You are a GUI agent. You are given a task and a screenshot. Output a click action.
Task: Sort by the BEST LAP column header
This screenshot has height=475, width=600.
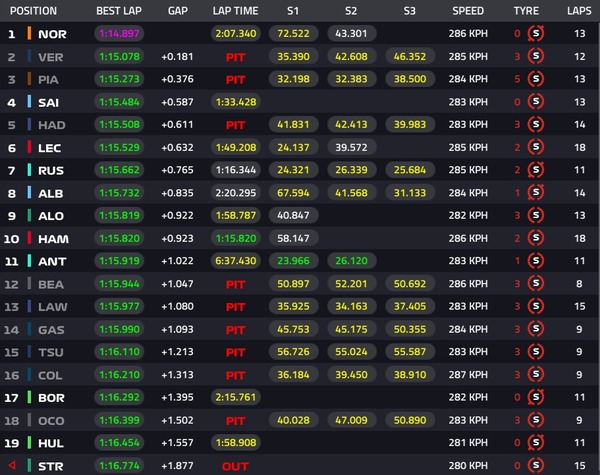[x=120, y=11]
